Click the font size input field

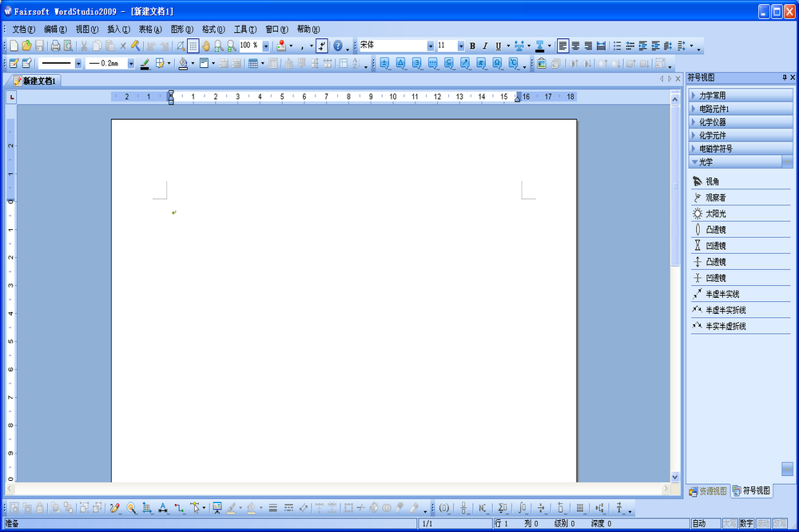(446, 46)
